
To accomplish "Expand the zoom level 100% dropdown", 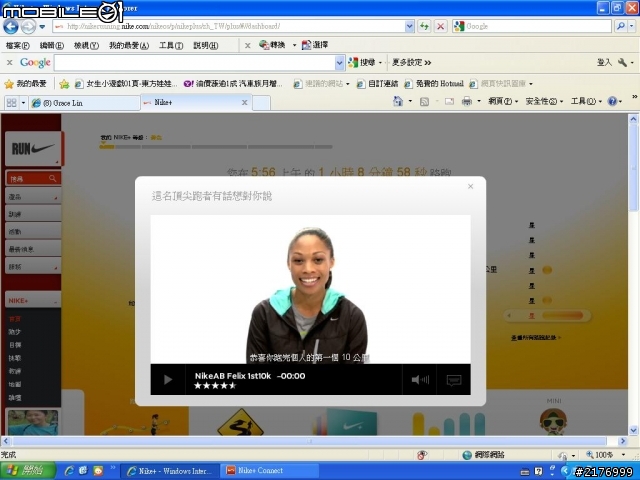I will tap(623, 455).
